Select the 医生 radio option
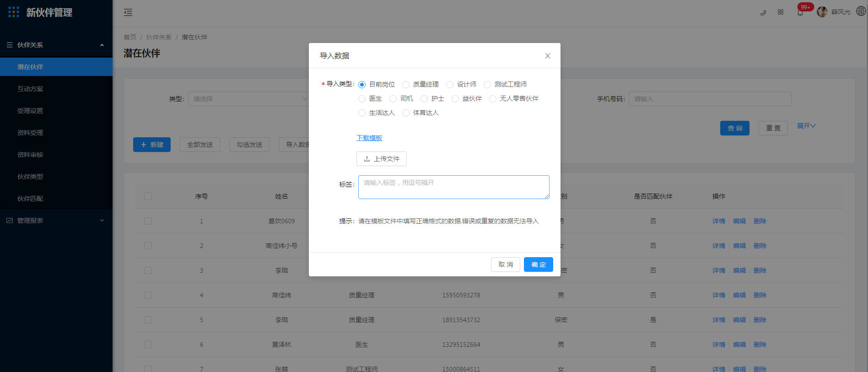 click(362, 99)
